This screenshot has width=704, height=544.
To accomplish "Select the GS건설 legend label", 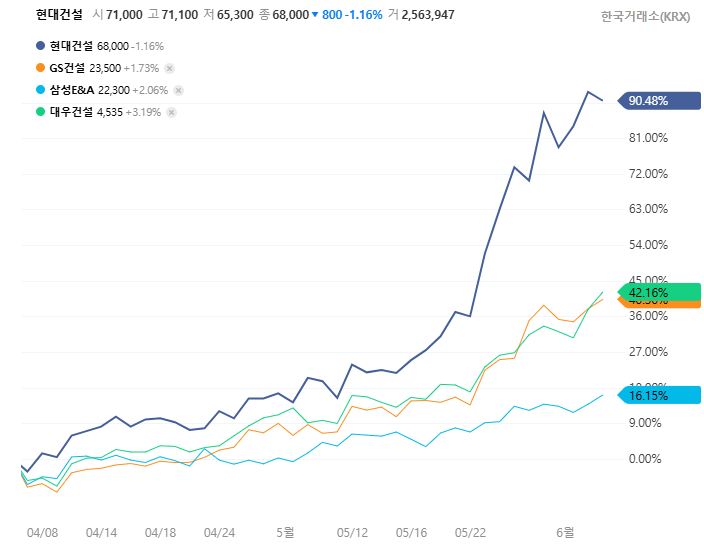I will [67, 68].
